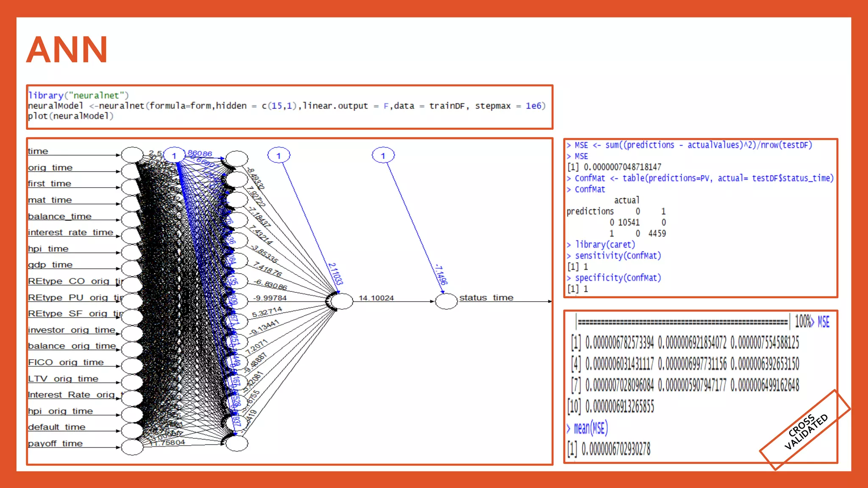Click the ANN slide title
Image resolution: width=868 pixels, height=488 pixels.
(x=67, y=50)
